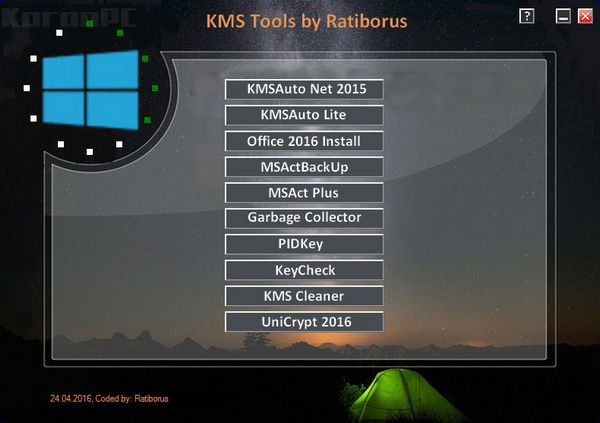
Task: Open the MSActBackUp tool
Action: pos(304,167)
